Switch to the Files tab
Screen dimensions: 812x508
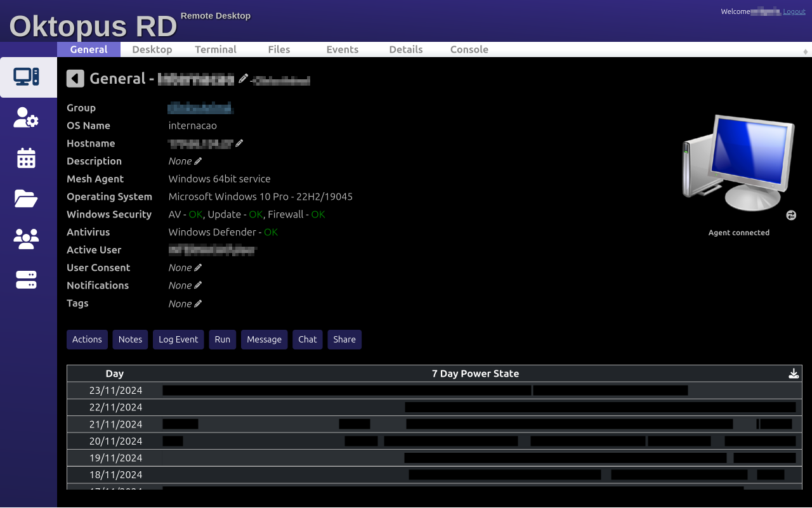pyautogui.click(x=279, y=49)
